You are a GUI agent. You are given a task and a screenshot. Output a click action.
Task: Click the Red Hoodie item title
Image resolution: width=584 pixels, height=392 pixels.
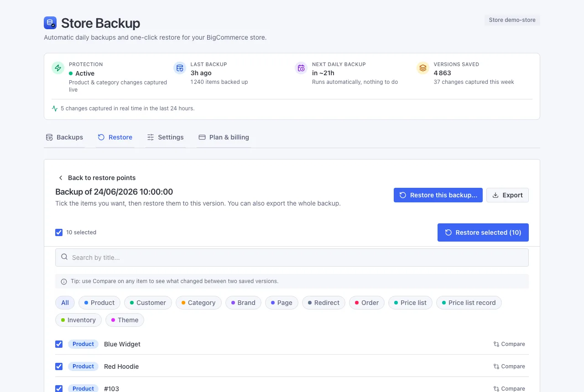coord(121,366)
